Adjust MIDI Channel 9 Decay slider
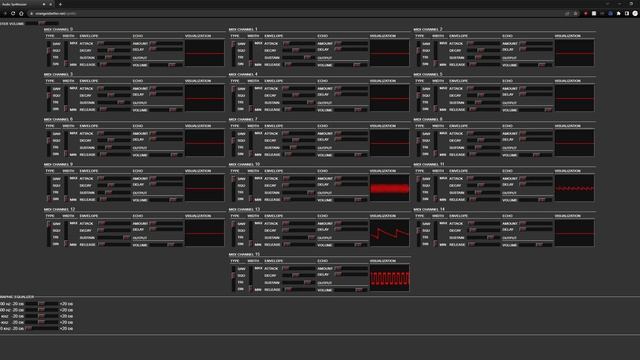Viewport: 640px width, 360px height. (114, 185)
